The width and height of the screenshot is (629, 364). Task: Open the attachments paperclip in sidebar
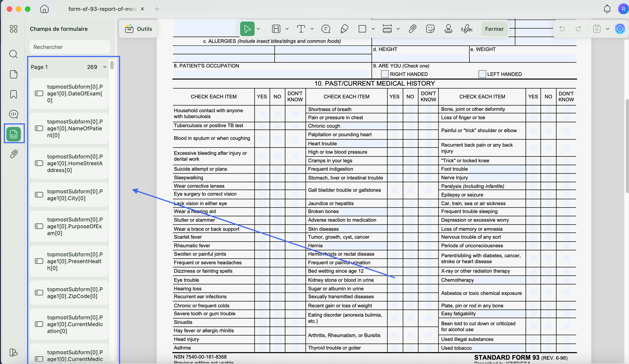14,154
